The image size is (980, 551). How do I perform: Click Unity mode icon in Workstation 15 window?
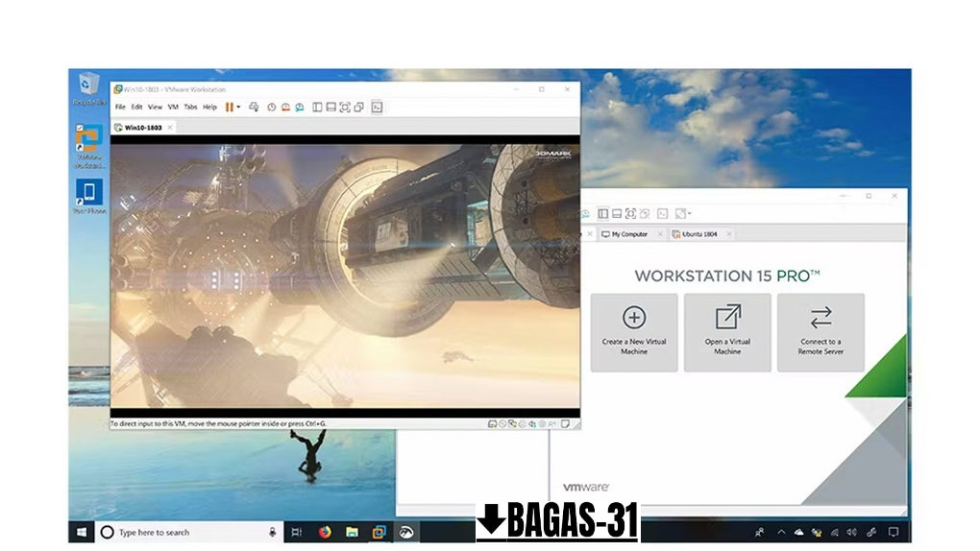pyautogui.click(x=645, y=214)
